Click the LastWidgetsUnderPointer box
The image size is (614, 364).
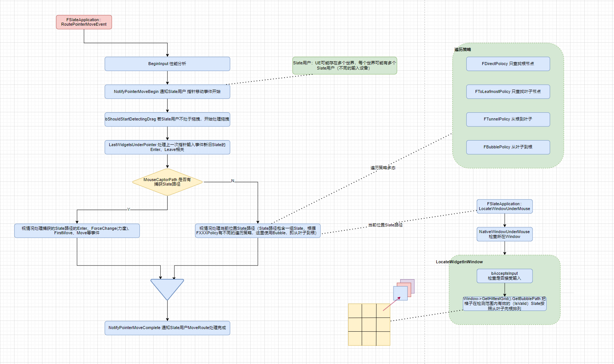click(x=167, y=147)
